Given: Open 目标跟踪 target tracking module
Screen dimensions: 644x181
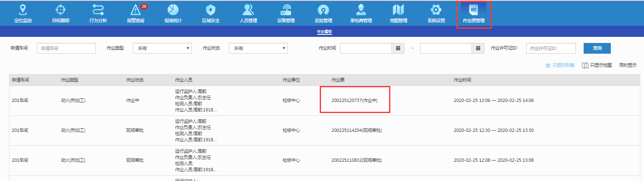Looking at the screenshot, I should 61,13.
